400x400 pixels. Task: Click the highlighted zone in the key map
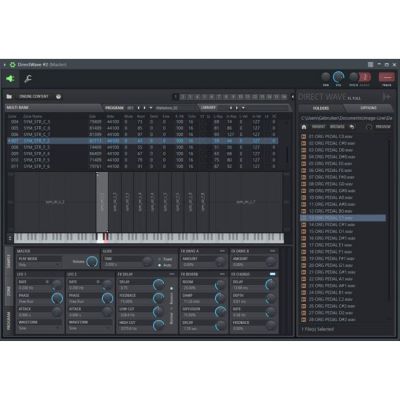102,202
